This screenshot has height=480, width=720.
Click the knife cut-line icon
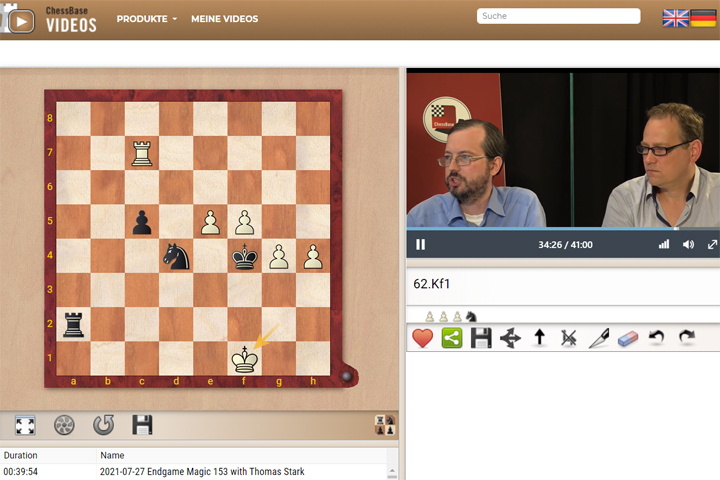click(598, 338)
